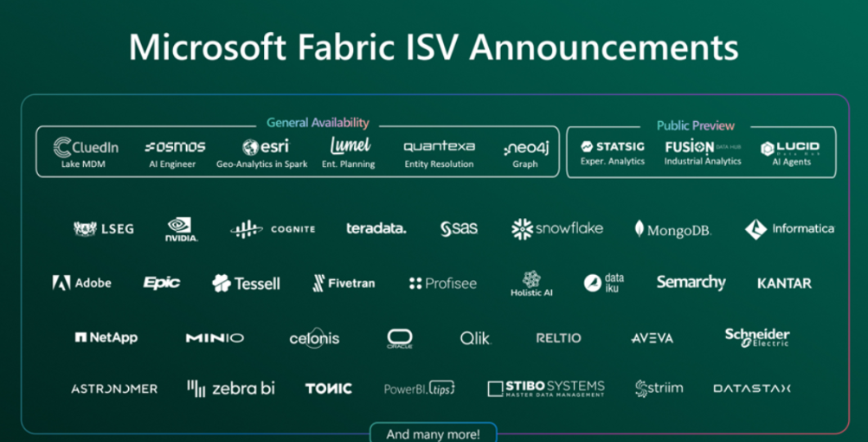Select the Public Preview section heading
The width and height of the screenshot is (868, 442).
coord(695,125)
